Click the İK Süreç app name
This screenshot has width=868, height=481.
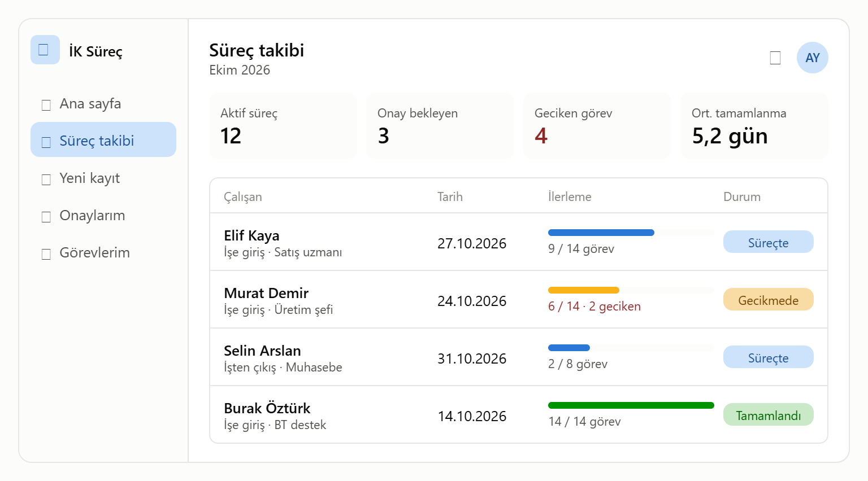tap(96, 51)
